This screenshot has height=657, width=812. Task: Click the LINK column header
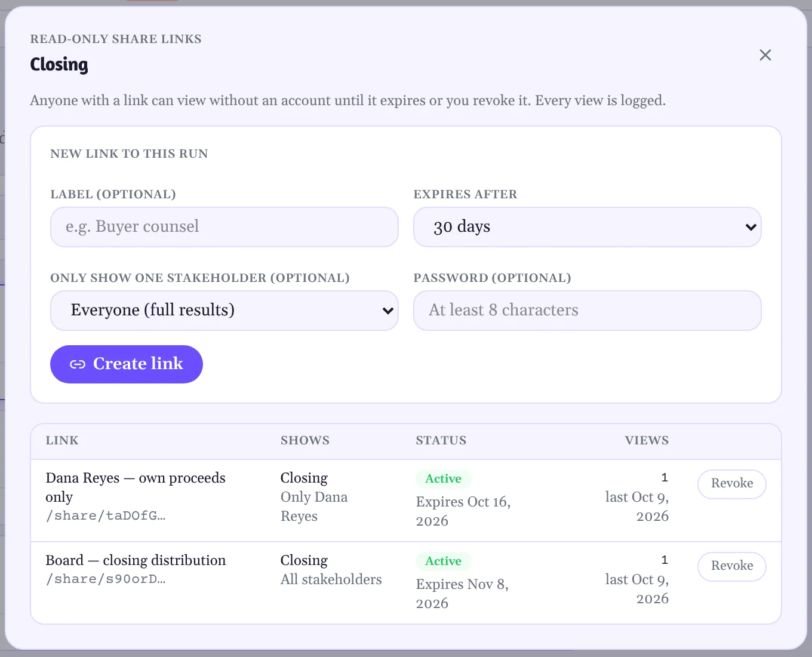62,441
